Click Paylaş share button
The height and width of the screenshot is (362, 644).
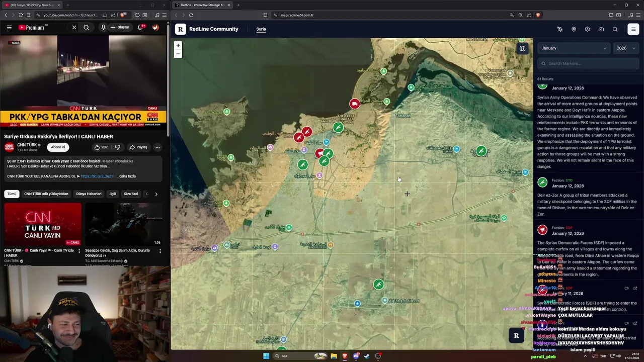point(138,147)
